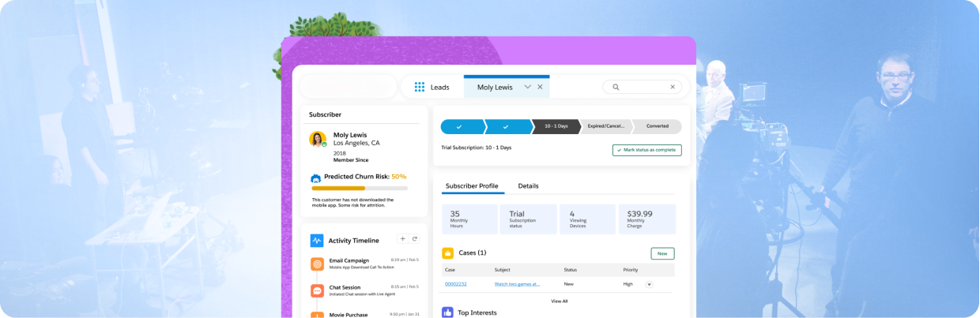
Task: Click Mark status as complete button
Action: point(646,150)
